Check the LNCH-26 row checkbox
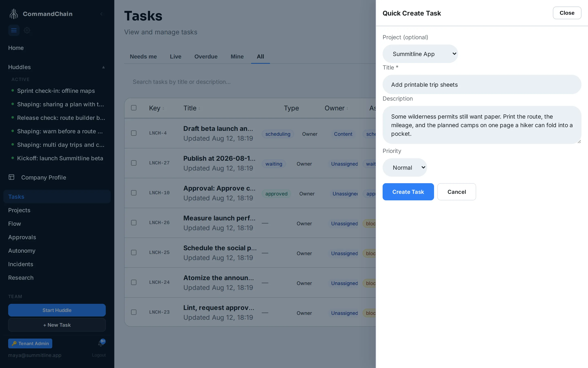 point(134,222)
